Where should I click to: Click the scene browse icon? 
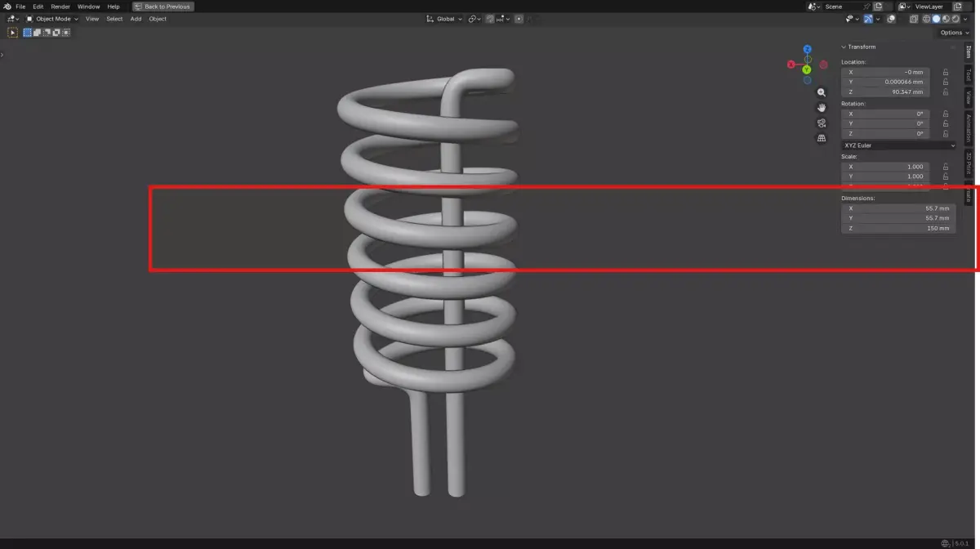pyautogui.click(x=814, y=7)
